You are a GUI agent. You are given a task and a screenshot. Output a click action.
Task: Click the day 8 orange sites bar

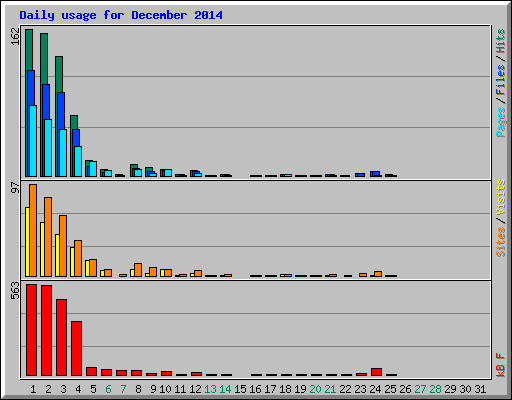(x=138, y=270)
